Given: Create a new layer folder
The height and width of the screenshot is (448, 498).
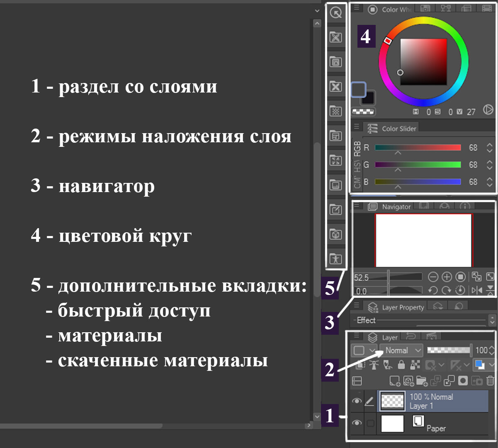Looking at the screenshot, I should [422, 380].
